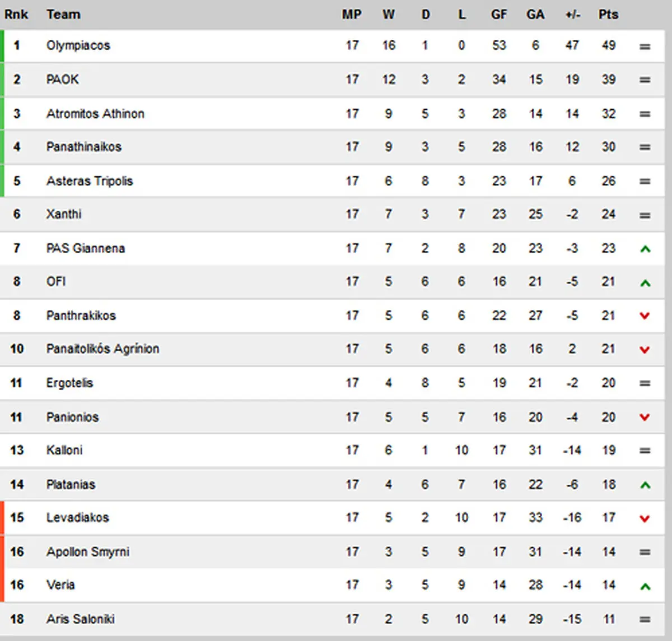672x641 pixels.
Task: Sort the table by Pts column header
Action: (608, 15)
